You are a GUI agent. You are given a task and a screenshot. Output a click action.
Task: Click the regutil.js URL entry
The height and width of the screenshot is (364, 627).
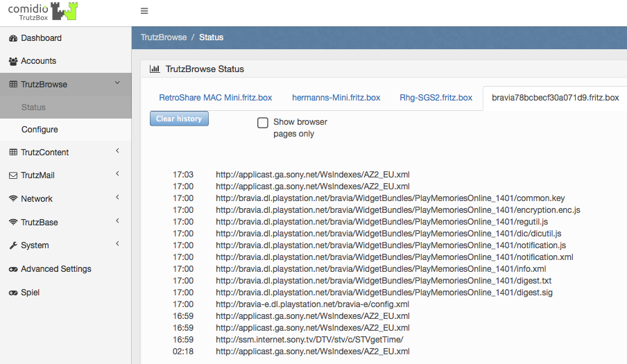click(x=382, y=222)
